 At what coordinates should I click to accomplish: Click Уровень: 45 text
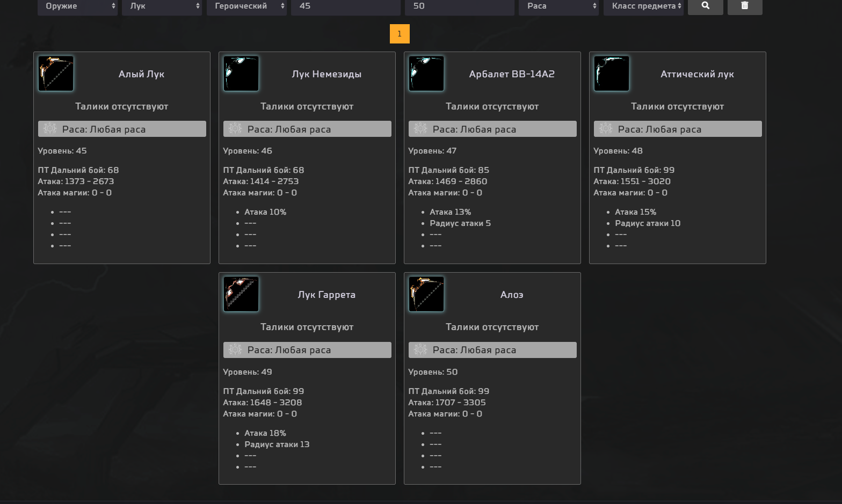(x=62, y=151)
